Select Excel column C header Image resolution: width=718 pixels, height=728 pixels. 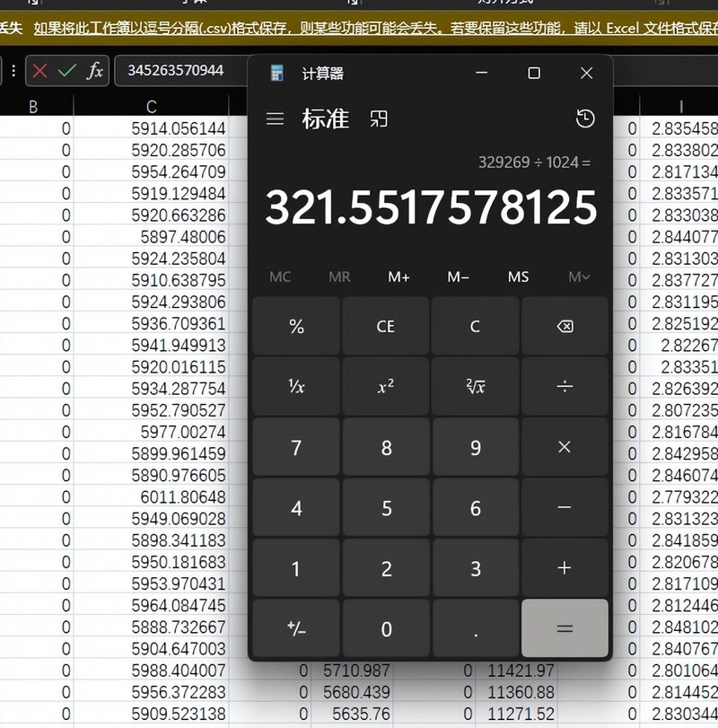tap(152, 107)
